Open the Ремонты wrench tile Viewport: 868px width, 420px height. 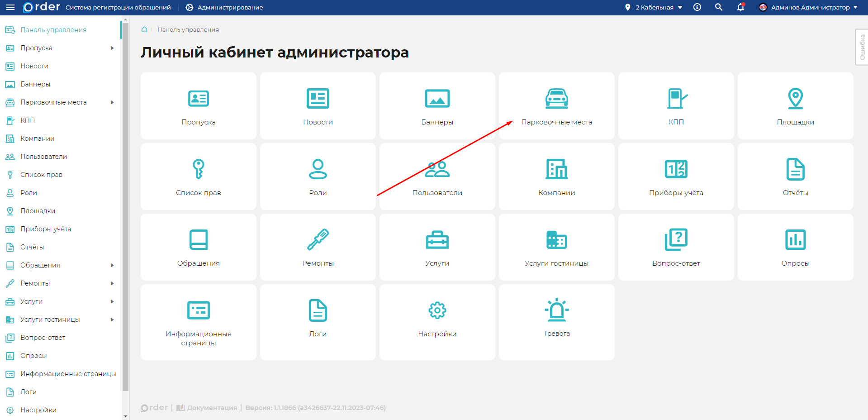tap(318, 247)
